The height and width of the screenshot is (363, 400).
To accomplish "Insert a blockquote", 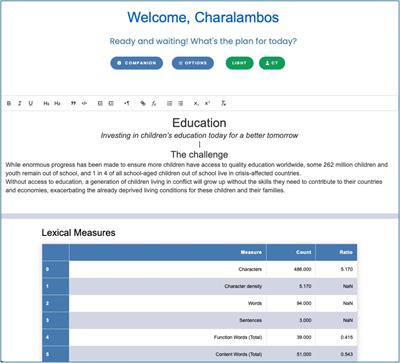I will point(73,103).
